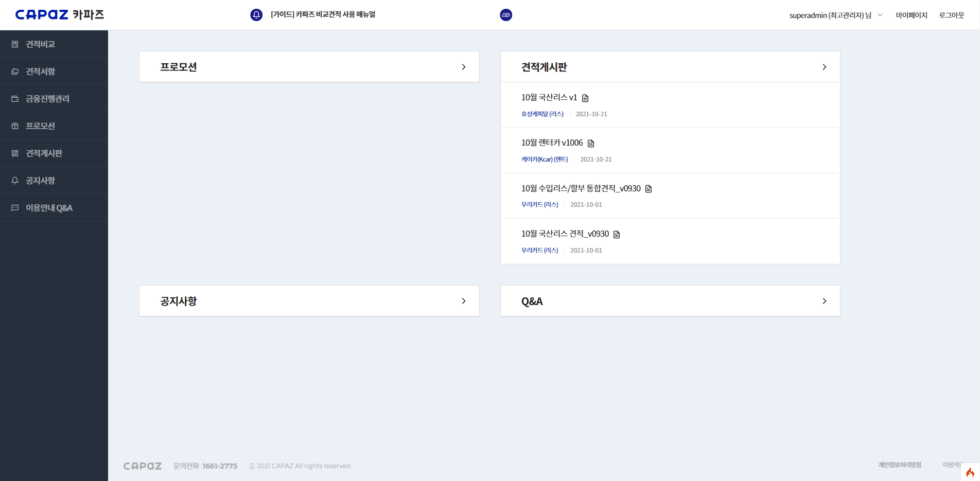This screenshot has width=980, height=481.
Task: Click the 이용안내 Q&A chat icon in sidebar
Action: pos(15,208)
